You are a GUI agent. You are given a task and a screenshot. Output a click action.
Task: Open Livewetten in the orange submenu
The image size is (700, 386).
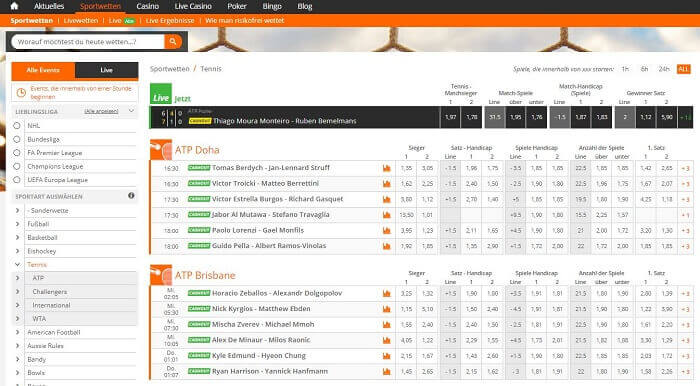(x=81, y=21)
